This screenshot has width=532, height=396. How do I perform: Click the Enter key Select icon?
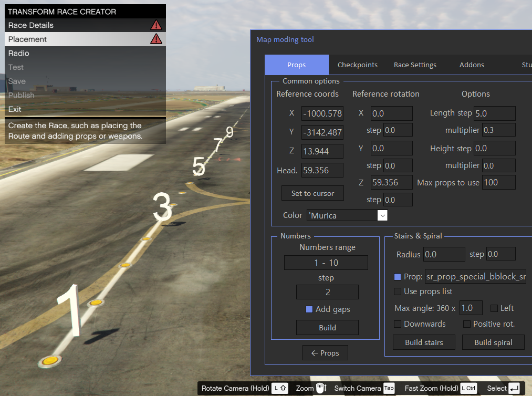pos(514,388)
